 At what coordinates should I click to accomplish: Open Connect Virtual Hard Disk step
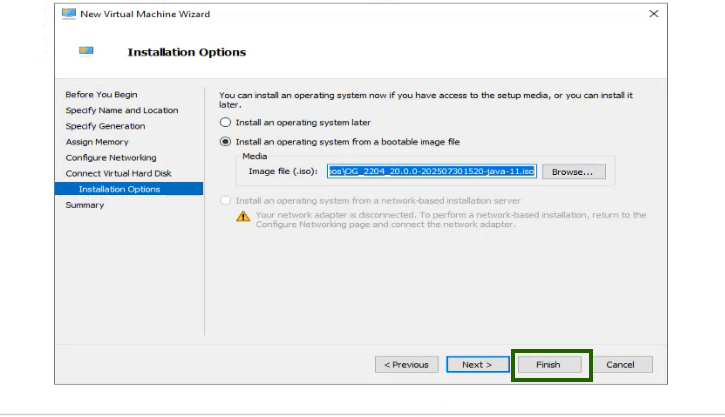(x=118, y=173)
